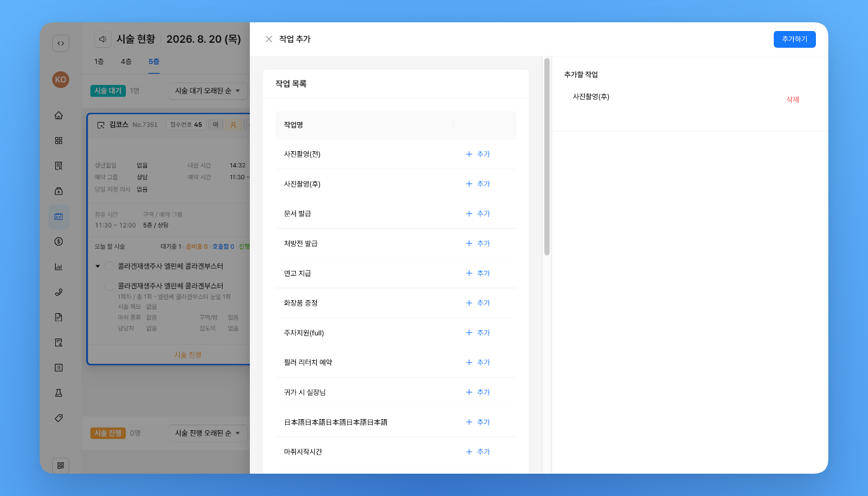Toggle the sidebar collapse arrows icon
This screenshot has height=496, width=868.
click(61, 43)
